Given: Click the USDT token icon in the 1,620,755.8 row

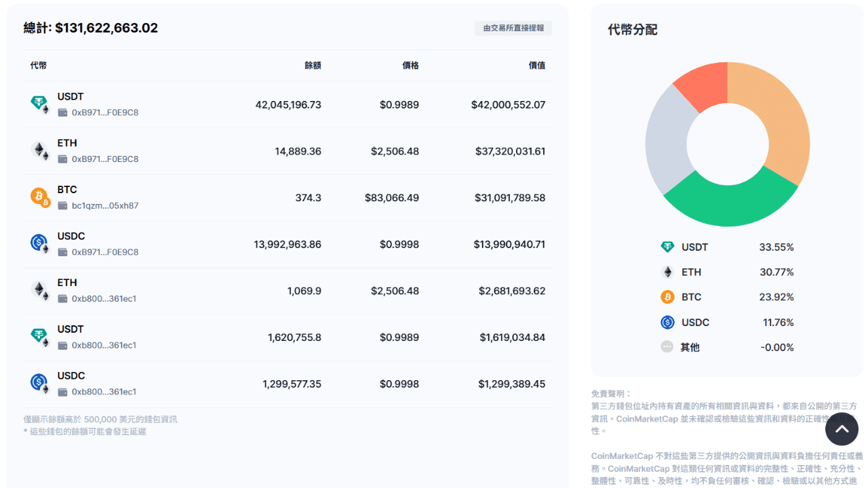Looking at the screenshot, I should tap(40, 338).
